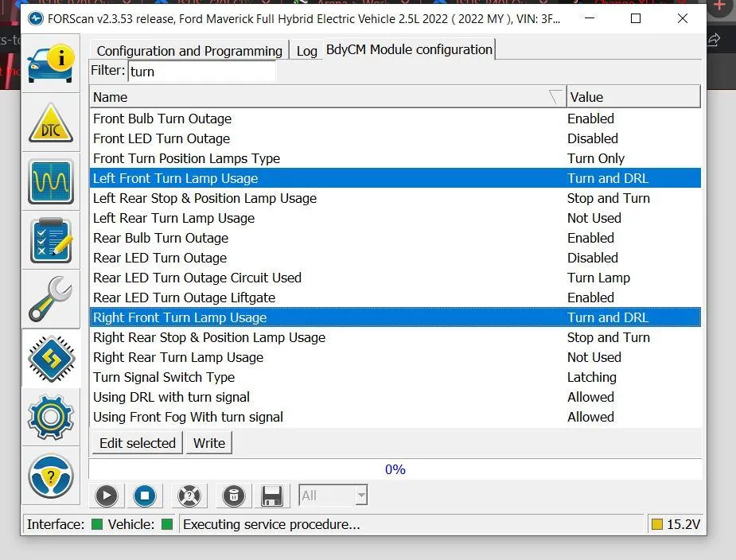Select the Left Front Turn Lamp Usage row
The width and height of the screenshot is (736, 560).
[x=395, y=178]
